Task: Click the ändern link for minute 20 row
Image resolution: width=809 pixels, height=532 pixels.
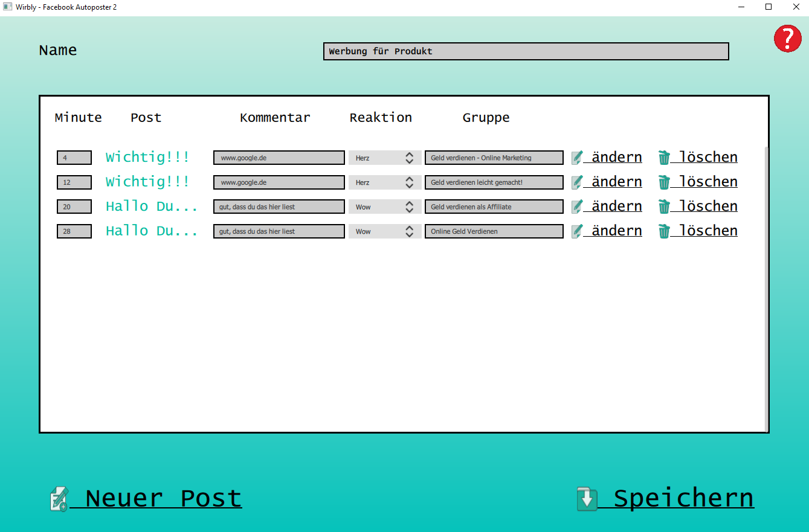Action: pos(616,207)
